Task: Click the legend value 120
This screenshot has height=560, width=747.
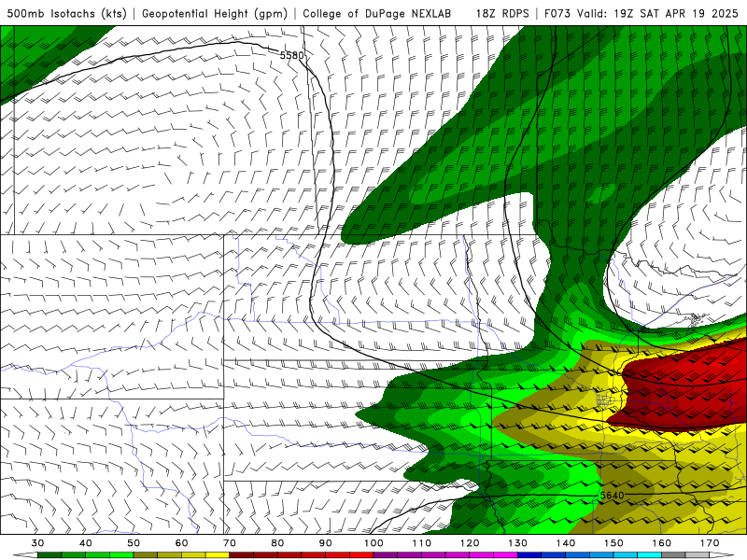Action: click(x=470, y=543)
